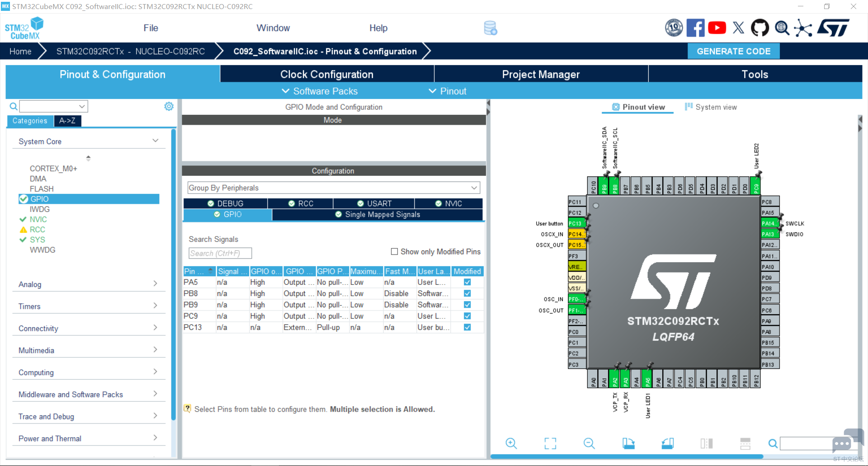
Task: Zoom out of the chip pinout
Action: tap(589, 443)
